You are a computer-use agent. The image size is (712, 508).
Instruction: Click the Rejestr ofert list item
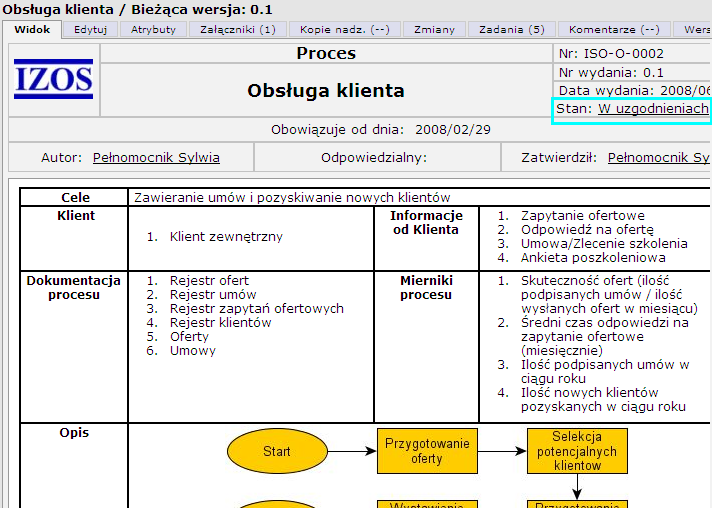209,281
